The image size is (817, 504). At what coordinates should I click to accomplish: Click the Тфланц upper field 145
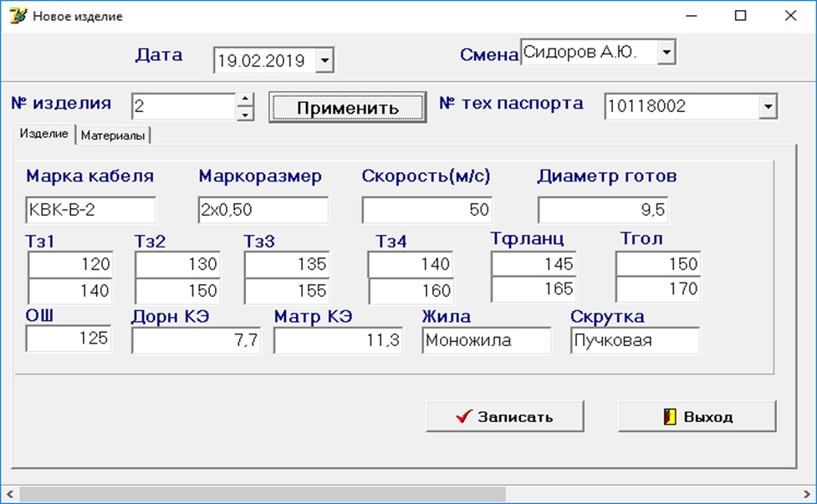[534, 263]
